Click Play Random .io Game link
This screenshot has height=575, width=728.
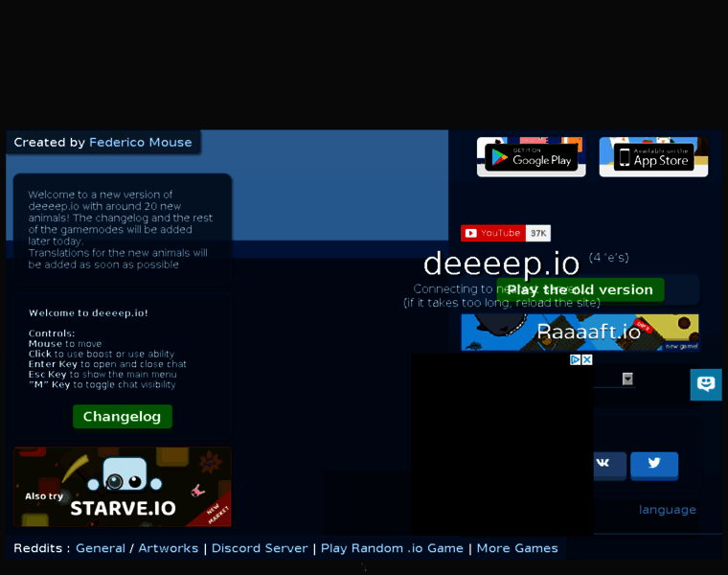[x=392, y=548]
